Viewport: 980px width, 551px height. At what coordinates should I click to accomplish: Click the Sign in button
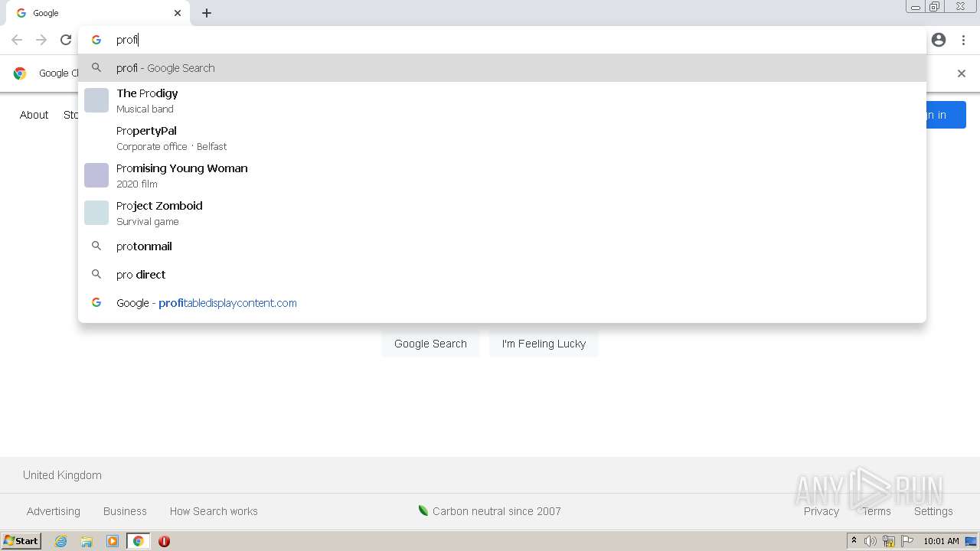tap(946, 115)
